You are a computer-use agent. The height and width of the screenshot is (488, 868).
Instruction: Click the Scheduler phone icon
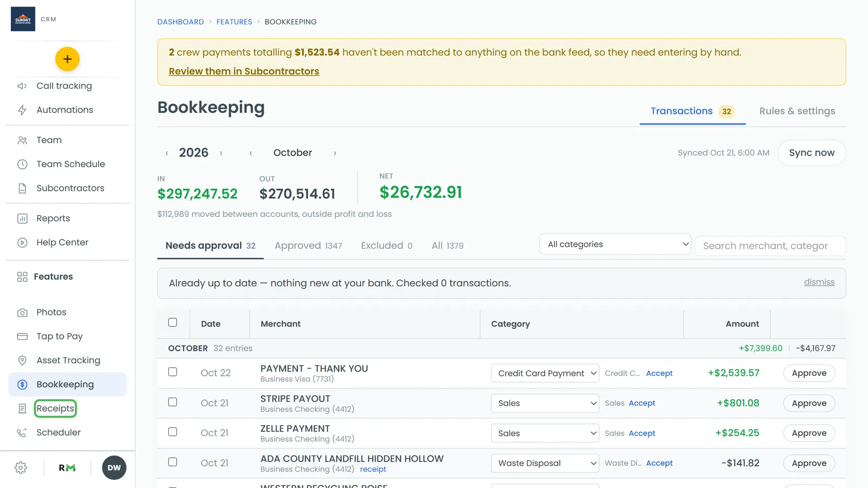[22, 433]
